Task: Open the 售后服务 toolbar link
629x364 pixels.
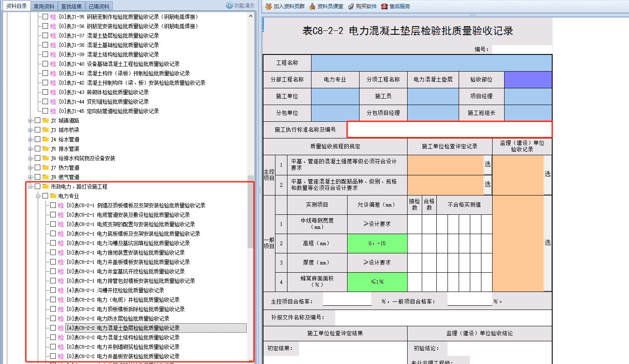Action: tap(396, 6)
